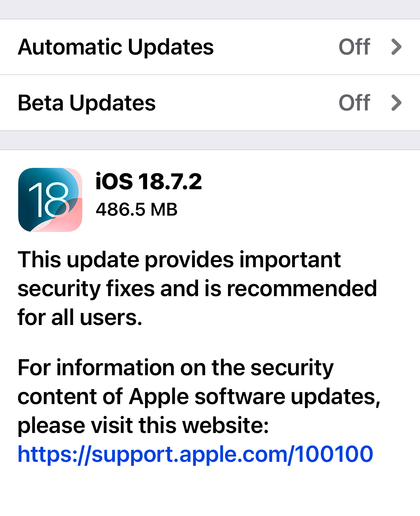
Task: Open the support.apple.com/100100 link
Action: tap(195, 454)
